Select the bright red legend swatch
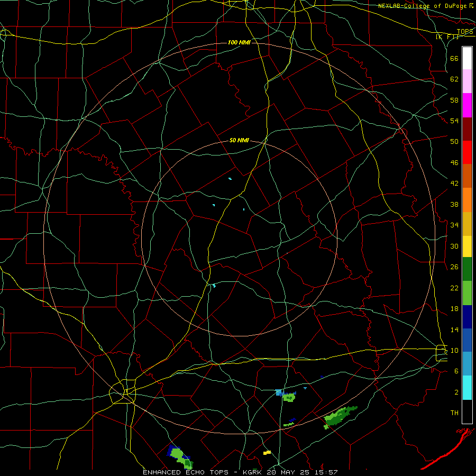Viewport: 476px width, 476px height. [x=467, y=152]
